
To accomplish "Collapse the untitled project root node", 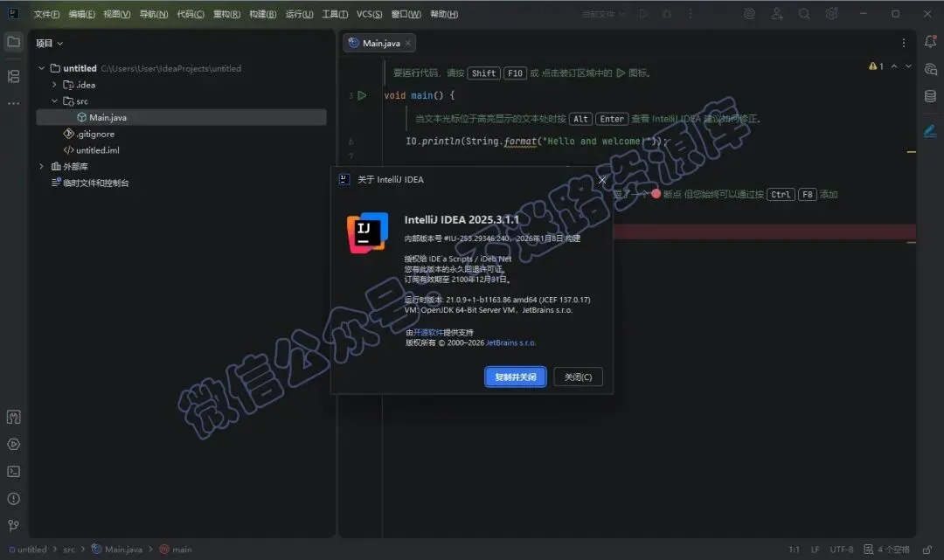I will (x=42, y=68).
